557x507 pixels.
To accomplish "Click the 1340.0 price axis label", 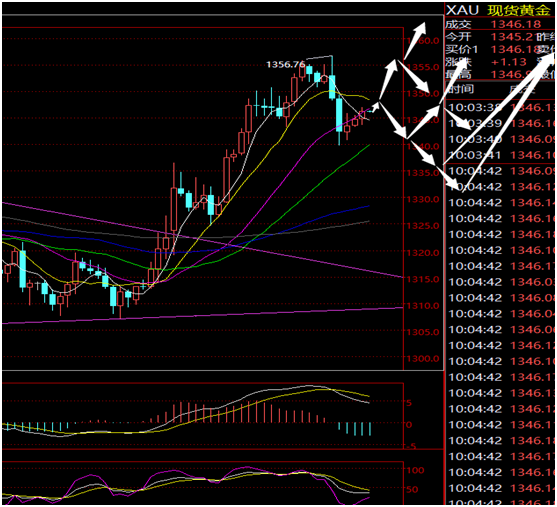I will pos(423,146).
